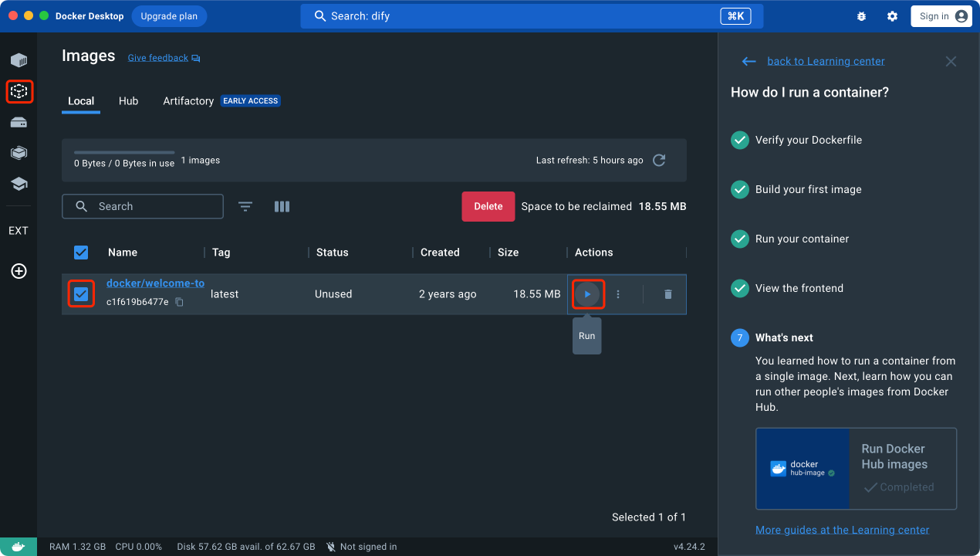This screenshot has width=980, height=556.
Task: Click Disk 57.62 GB avail. status text
Action: pos(246,547)
